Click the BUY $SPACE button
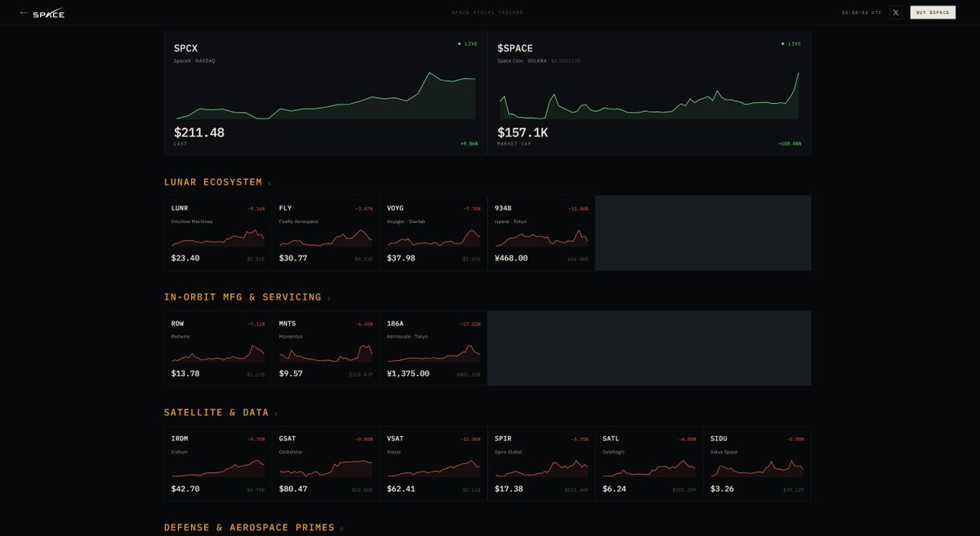The image size is (980, 536). (x=933, y=12)
